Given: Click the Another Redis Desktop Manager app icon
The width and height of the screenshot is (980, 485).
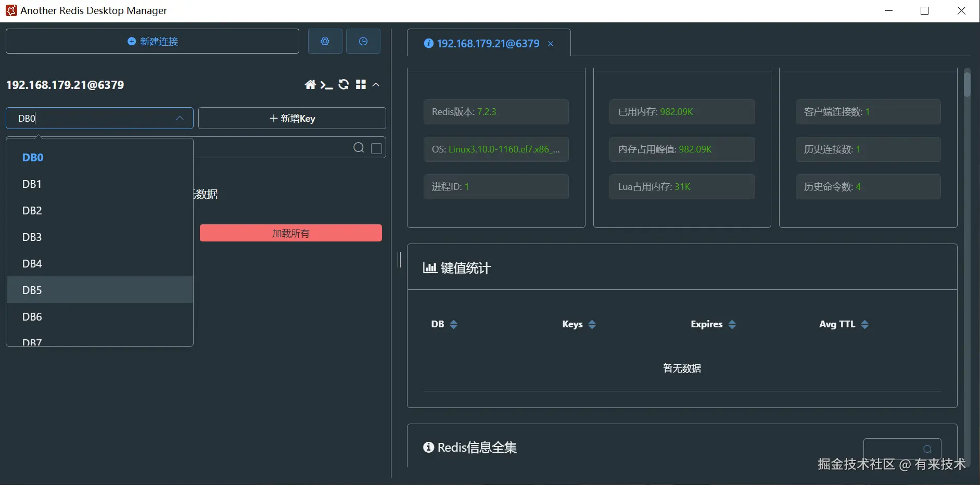Looking at the screenshot, I should click(x=11, y=10).
